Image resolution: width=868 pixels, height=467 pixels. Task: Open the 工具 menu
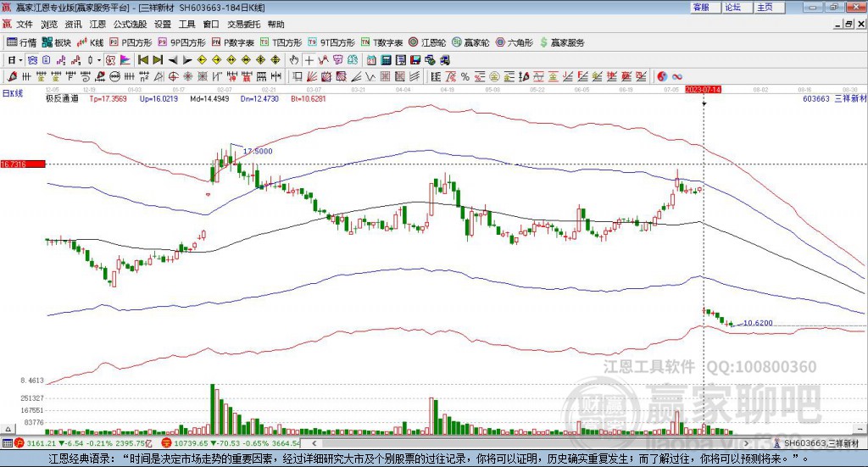187,25
